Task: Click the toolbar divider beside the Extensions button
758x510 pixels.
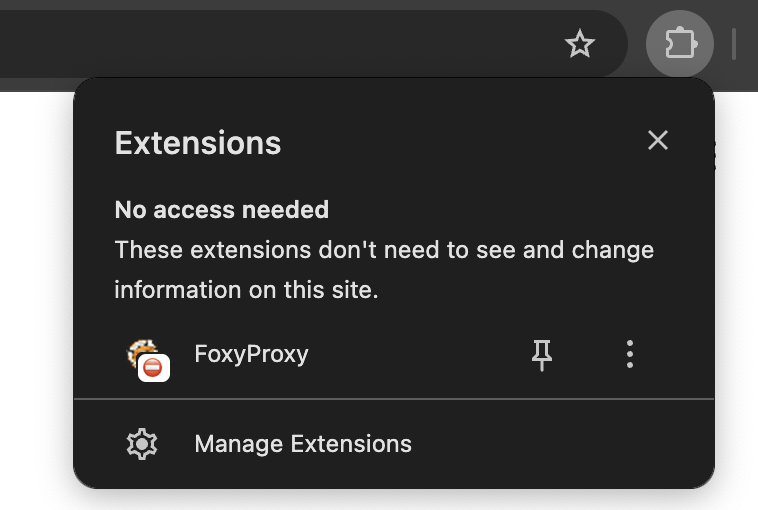Action: click(x=734, y=44)
